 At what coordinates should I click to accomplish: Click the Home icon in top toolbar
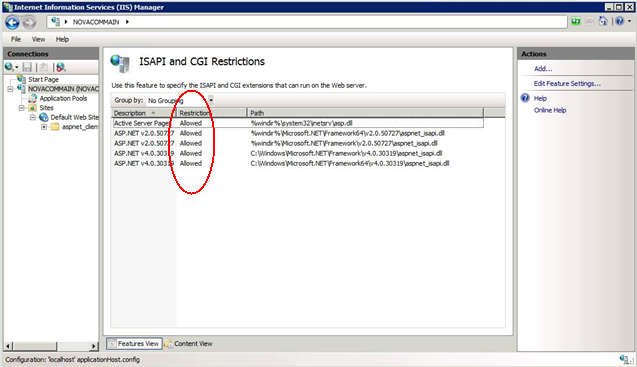tap(603, 21)
